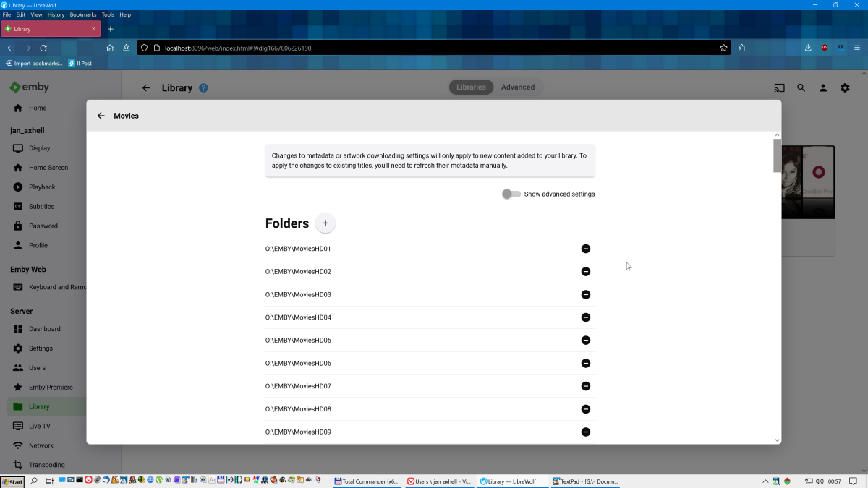Click the Emby logo
Image resolution: width=868 pixels, height=488 pixels.
coord(30,87)
